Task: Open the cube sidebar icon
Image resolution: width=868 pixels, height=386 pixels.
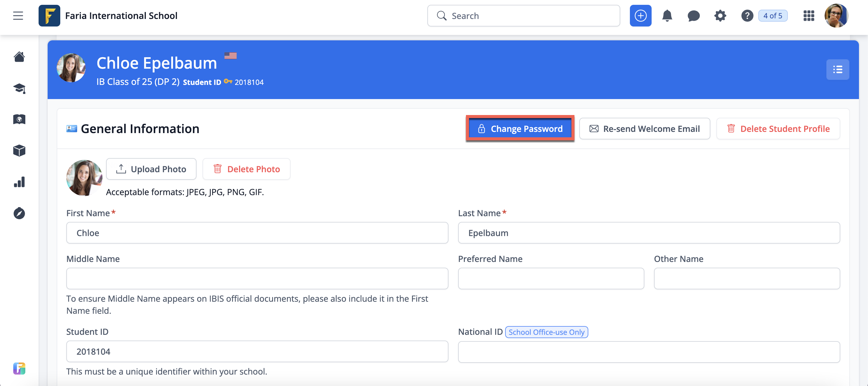Action: tap(19, 151)
